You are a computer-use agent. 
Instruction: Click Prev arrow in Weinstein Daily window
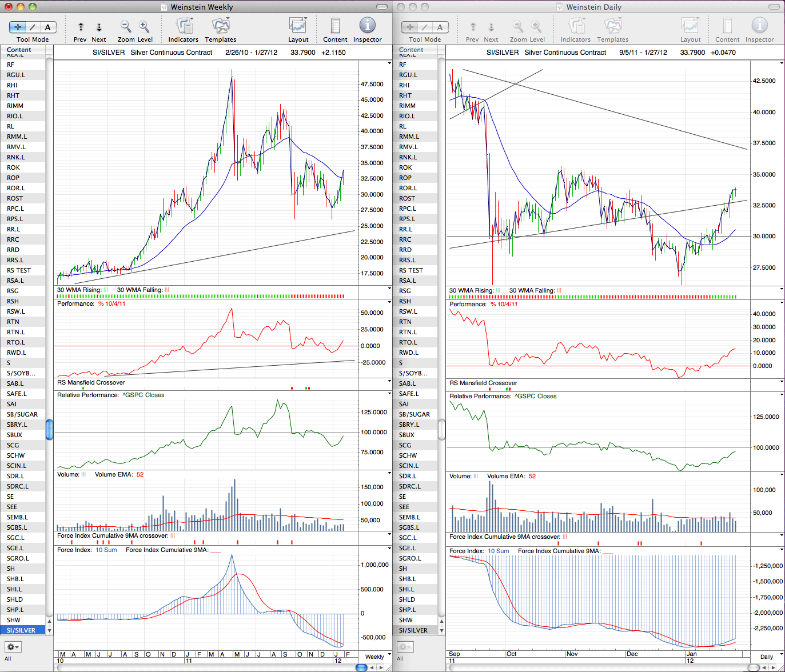[x=473, y=27]
